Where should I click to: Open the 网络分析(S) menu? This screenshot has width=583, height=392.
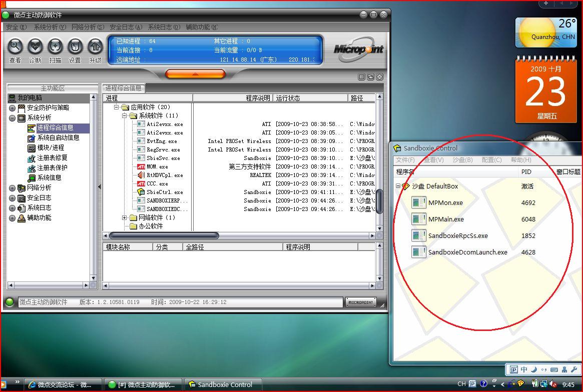click(88, 27)
